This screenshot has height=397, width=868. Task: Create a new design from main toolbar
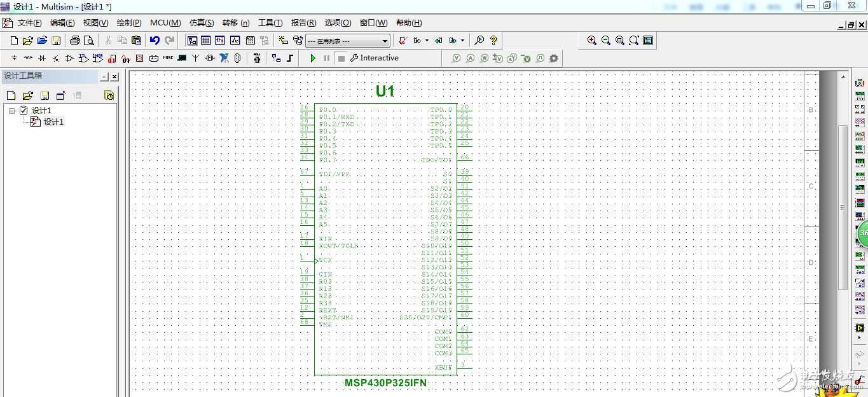point(14,41)
